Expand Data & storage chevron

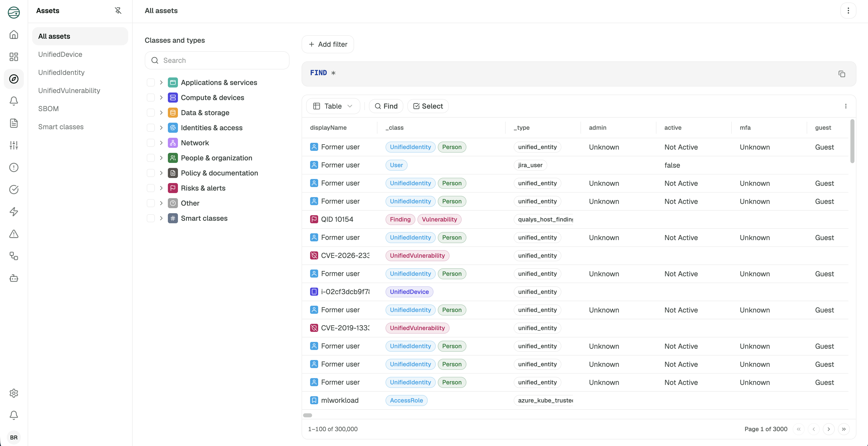point(161,113)
